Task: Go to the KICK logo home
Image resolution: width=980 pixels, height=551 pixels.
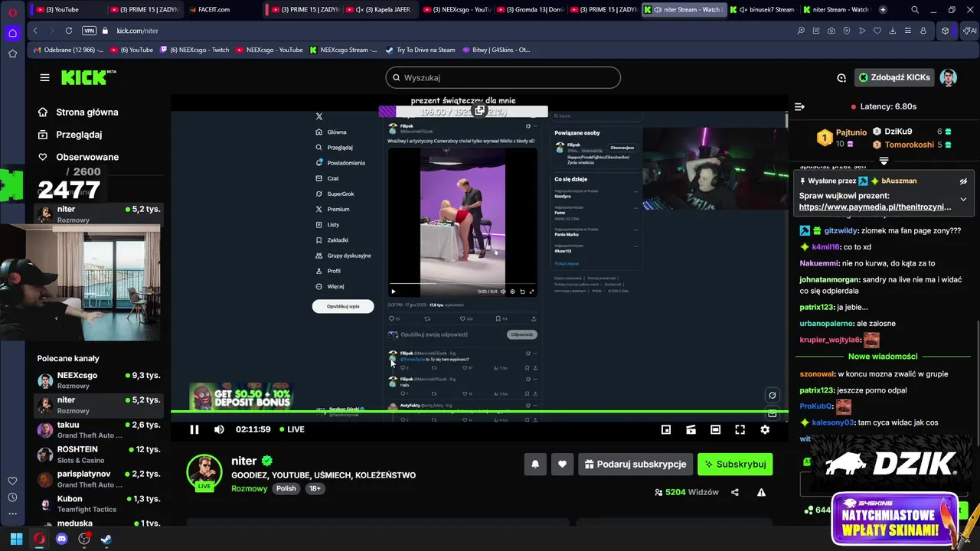Action: (x=88, y=77)
